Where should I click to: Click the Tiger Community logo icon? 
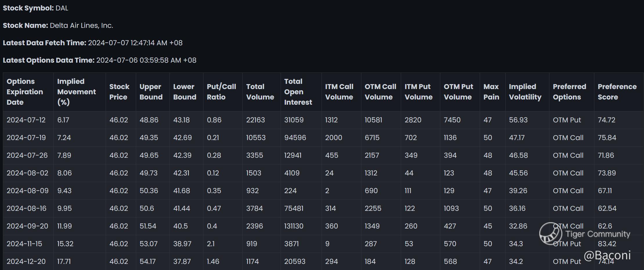click(x=551, y=233)
